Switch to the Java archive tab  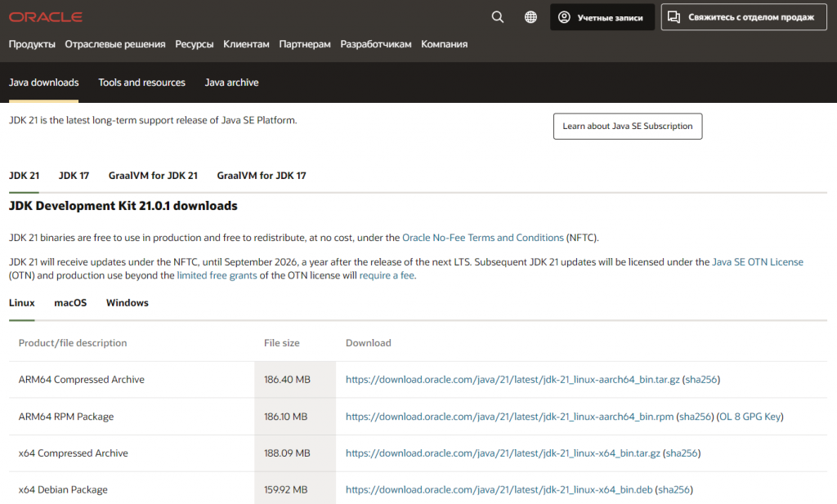(231, 83)
